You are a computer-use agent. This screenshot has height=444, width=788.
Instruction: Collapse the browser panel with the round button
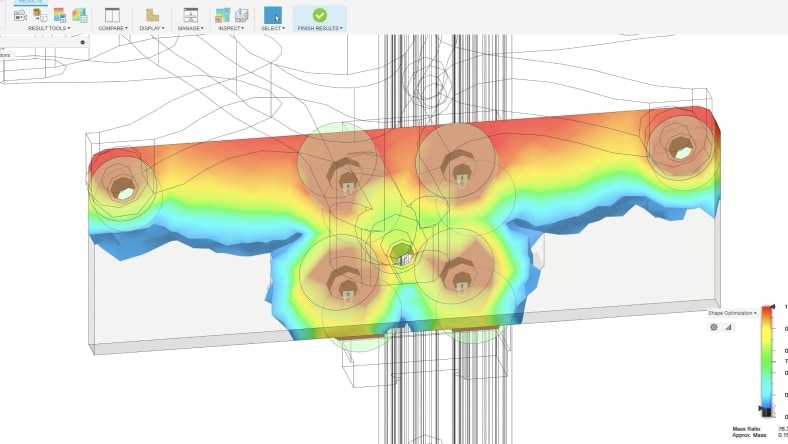83,42
